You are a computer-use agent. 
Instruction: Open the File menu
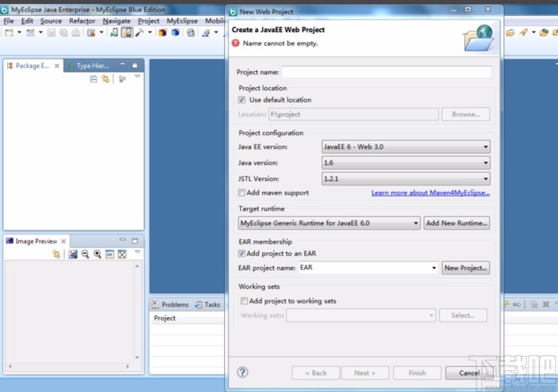(x=9, y=21)
